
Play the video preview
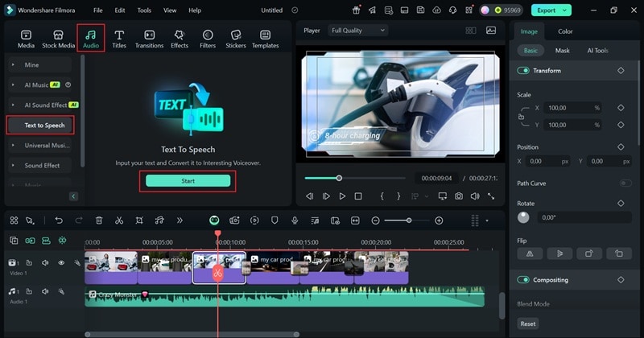(342, 196)
